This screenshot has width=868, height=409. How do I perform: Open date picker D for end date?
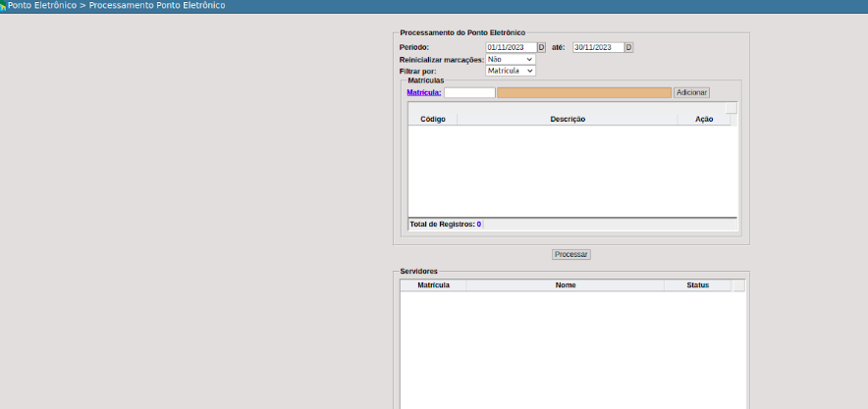click(x=628, y=47)
